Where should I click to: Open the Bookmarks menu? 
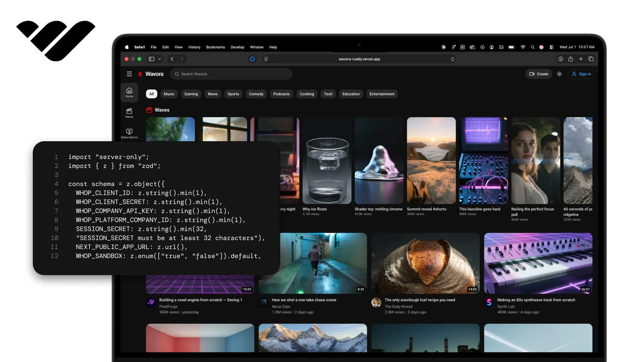pyautogui.click(x=215, y=47)
